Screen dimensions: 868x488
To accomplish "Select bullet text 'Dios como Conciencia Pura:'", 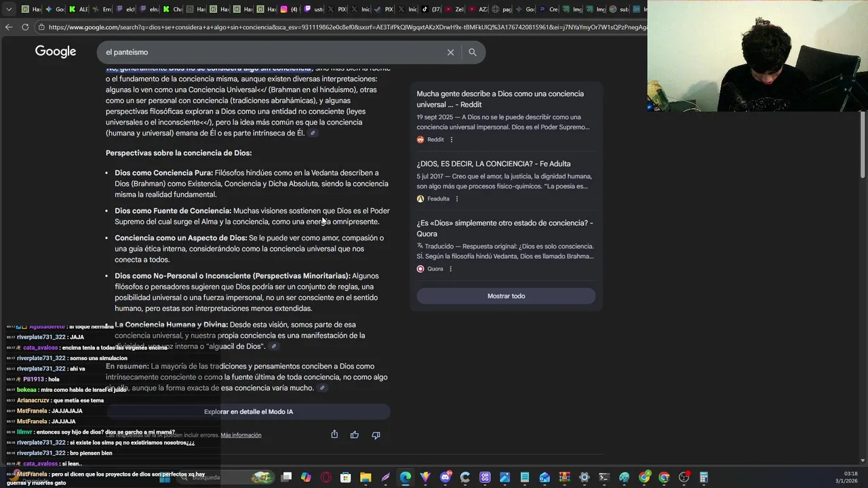I will [x=163, y=173].
